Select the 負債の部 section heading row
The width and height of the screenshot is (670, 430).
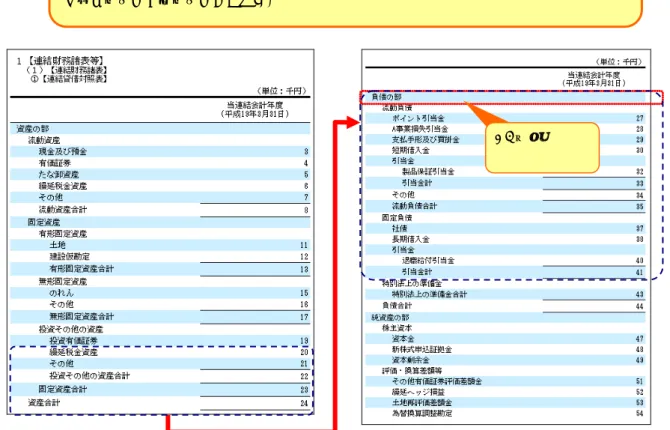click(505, 97)
